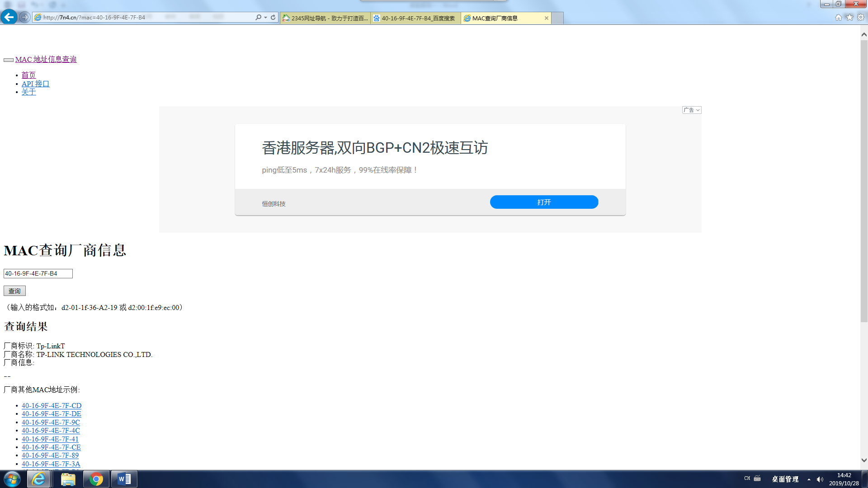Screen dimensions: 868x488
Task: Open the API接口 link
Action: click(35, 84)
